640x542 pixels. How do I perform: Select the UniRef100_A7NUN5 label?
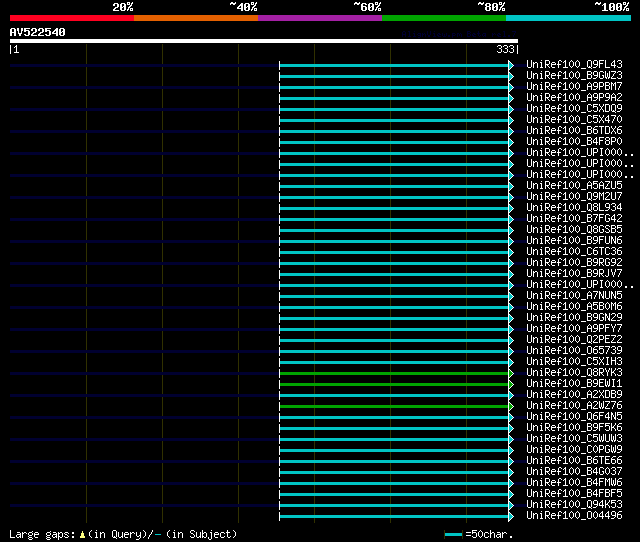pyautogui.click(x=574, y=295)
